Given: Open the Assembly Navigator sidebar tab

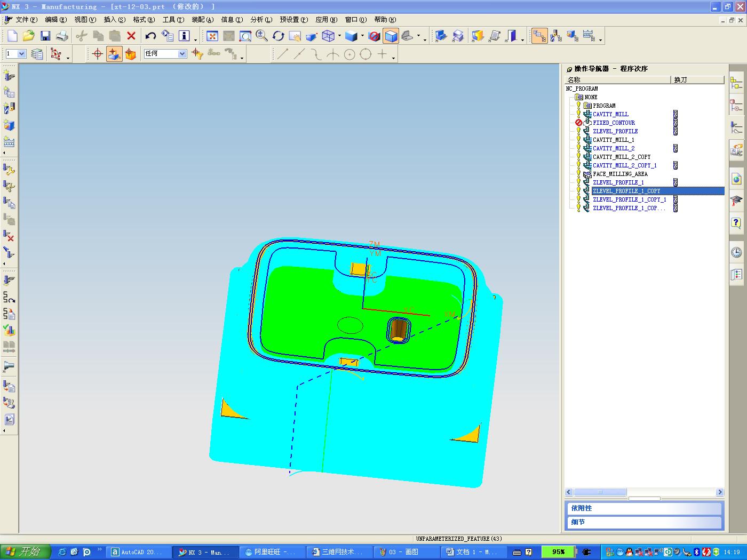Looking at the screenshot, I should coord(736,83).
